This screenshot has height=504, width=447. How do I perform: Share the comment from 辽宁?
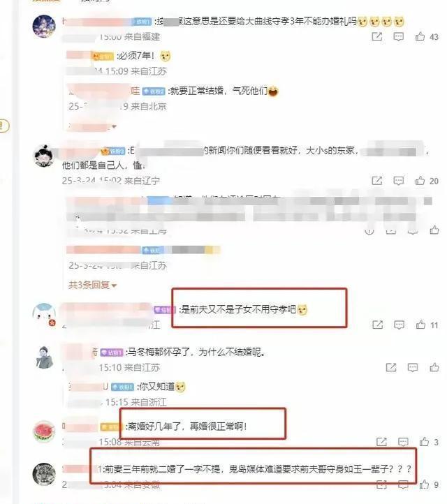point(376,181)
